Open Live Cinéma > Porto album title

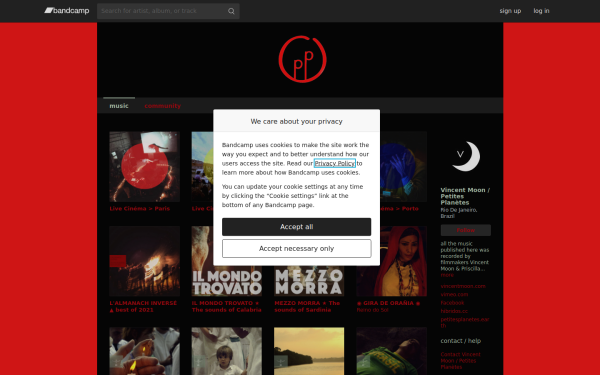(398, 209)
